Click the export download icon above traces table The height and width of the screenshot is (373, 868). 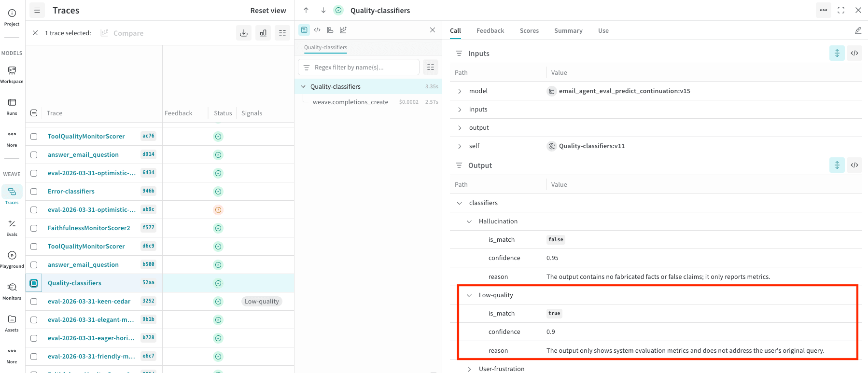pos(244,33)
